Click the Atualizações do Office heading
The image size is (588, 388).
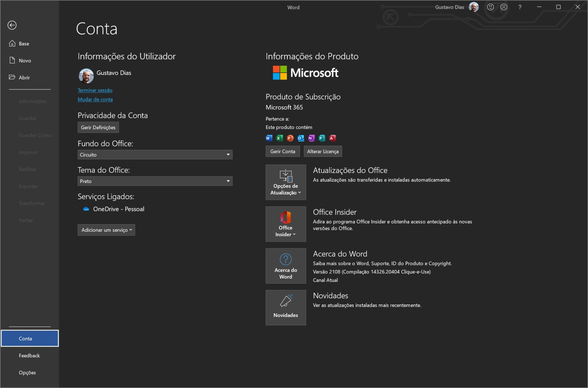coord(350,170)
